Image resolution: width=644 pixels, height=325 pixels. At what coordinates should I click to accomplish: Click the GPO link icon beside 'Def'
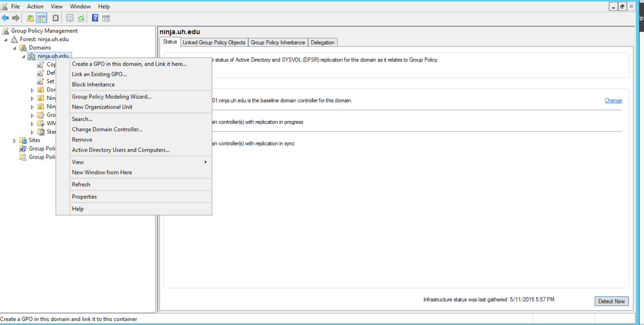coord(41,73)
